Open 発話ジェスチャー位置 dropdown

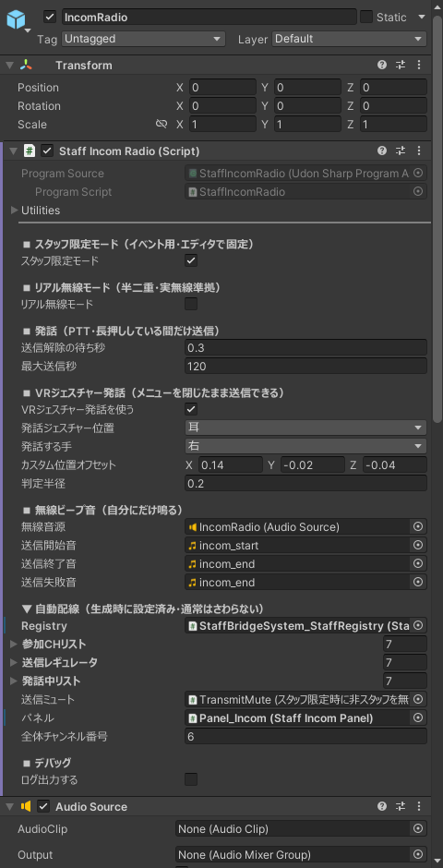[x=305, y=428]
